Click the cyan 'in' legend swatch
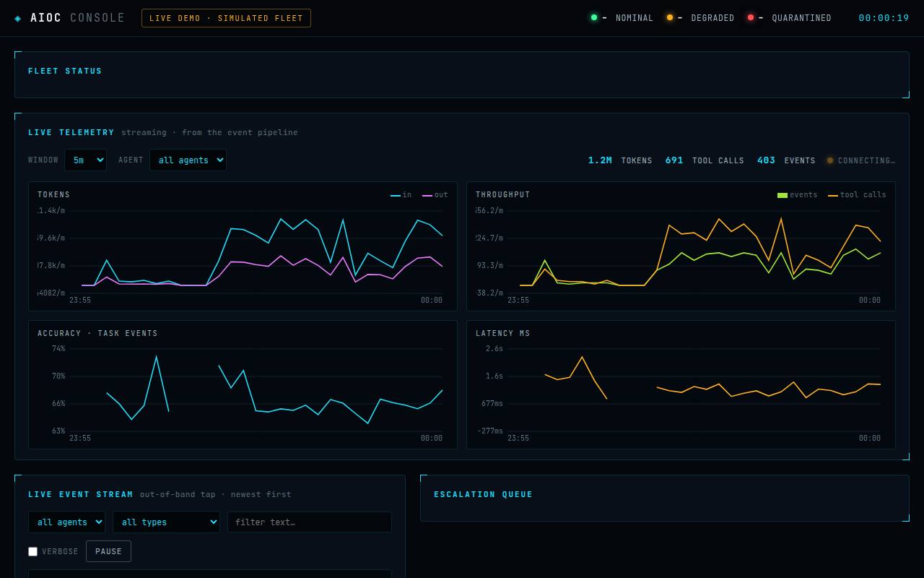This screenshot has height=578, width=924. click(396, 195)
